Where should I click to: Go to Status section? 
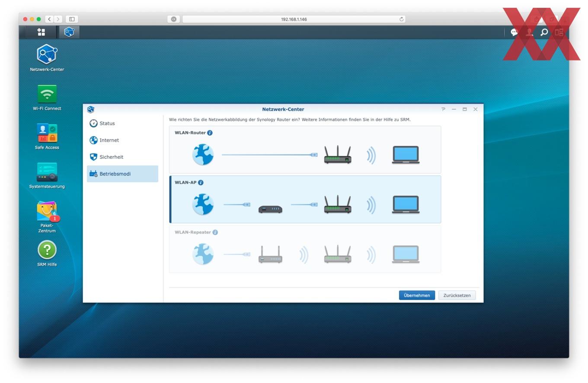122,123
